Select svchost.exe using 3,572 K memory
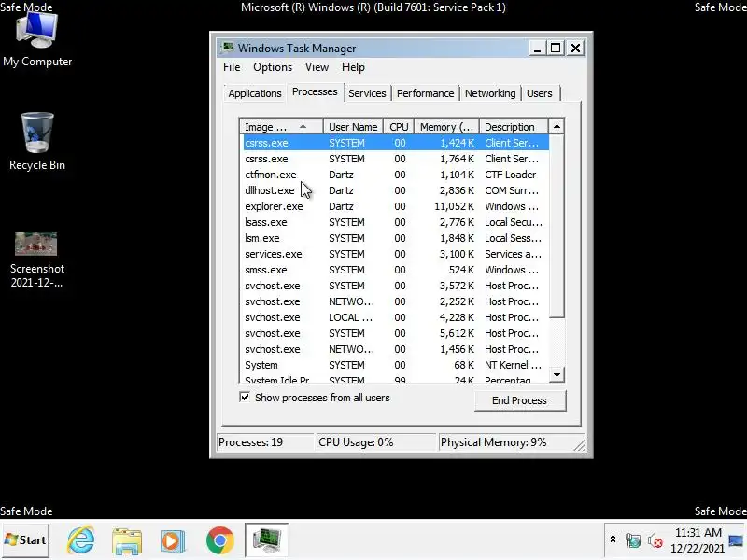This screenshot has width=747, height=560. click(396, 286)
